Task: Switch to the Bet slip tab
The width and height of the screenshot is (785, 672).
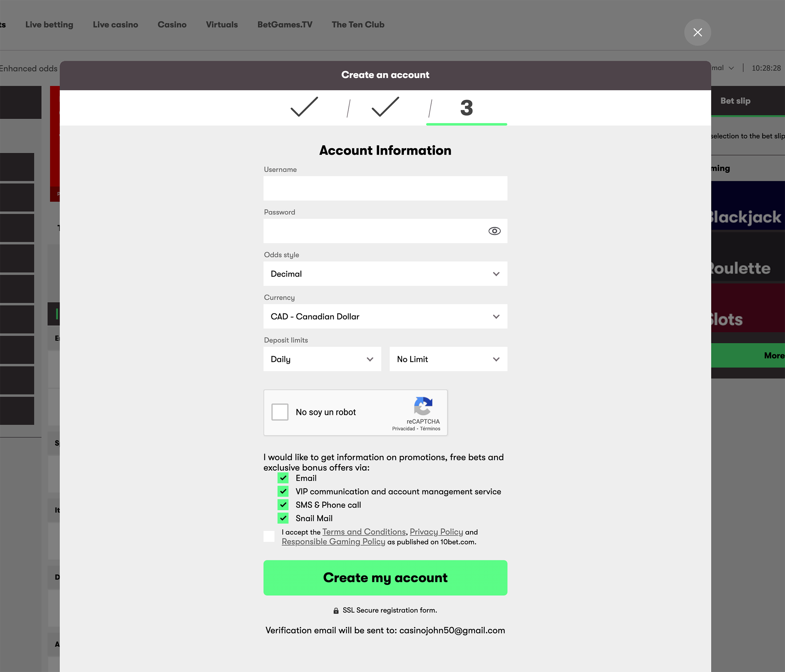Action: tap(735, 101)
